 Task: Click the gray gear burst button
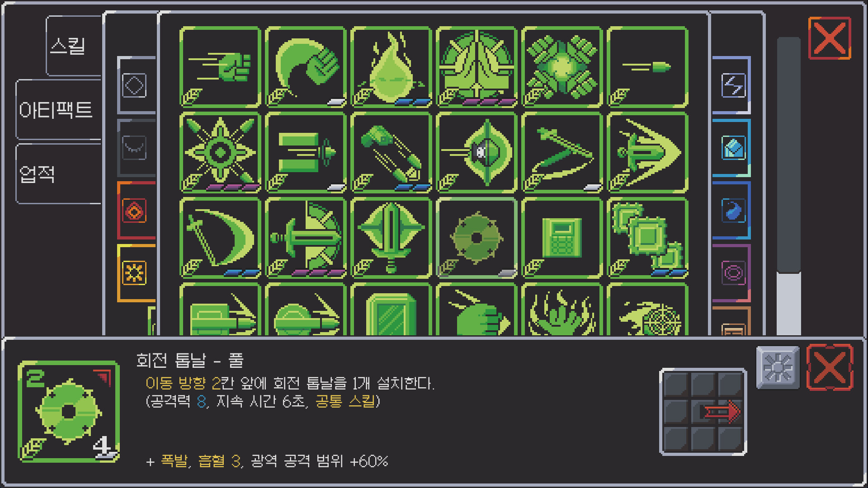pyautogui.click(x=778, y=368)
